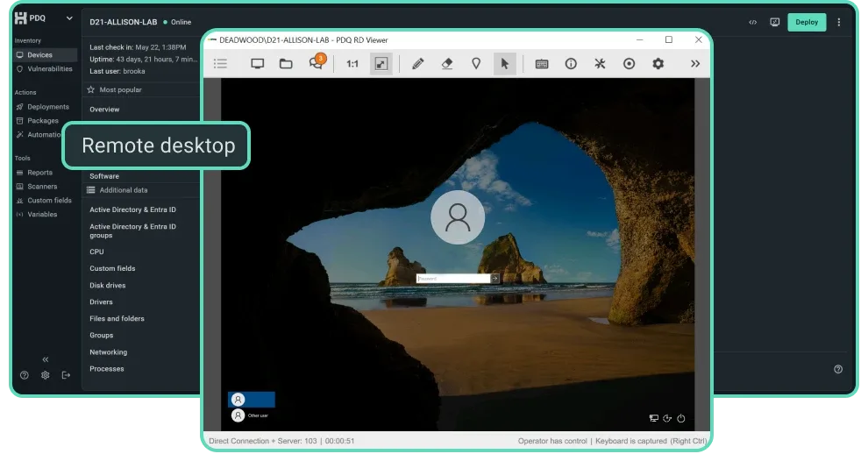Open the tools wrench icon
The height and width of the screenshot is (454, 868).
click(x=600, y=64)
